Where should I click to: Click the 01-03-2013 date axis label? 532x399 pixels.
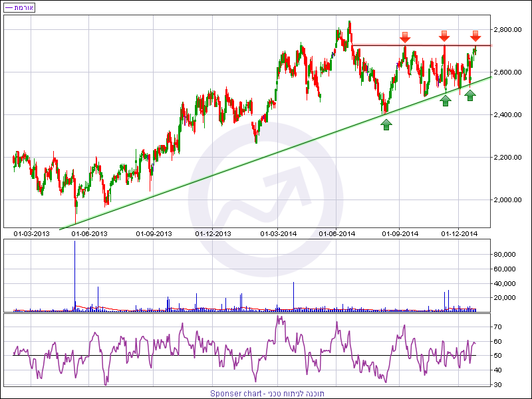tap(32, 233)
